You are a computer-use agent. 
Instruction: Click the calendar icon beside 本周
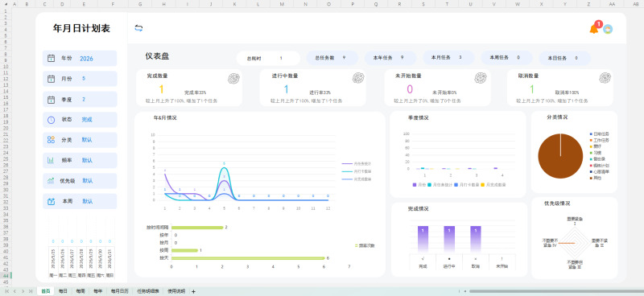pos(51,202)
